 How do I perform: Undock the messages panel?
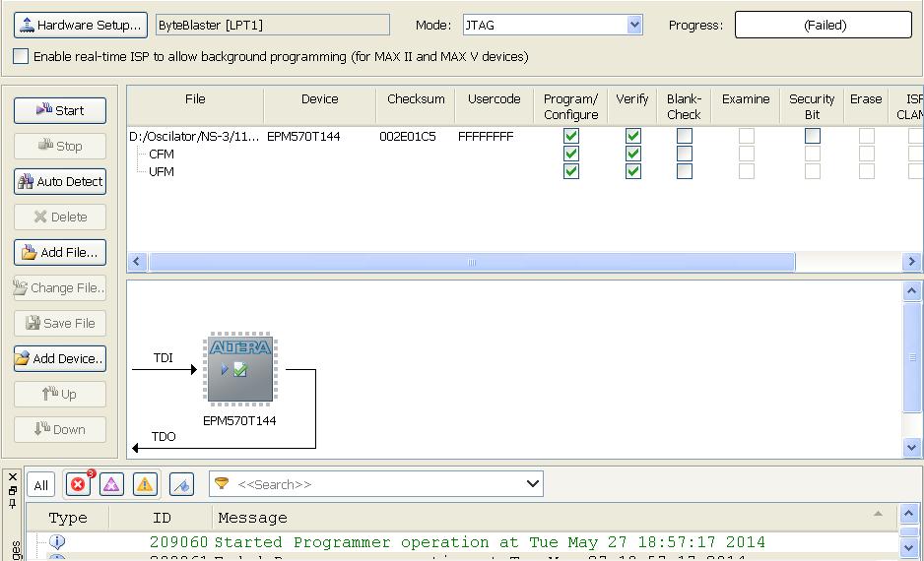coord(13,490)
